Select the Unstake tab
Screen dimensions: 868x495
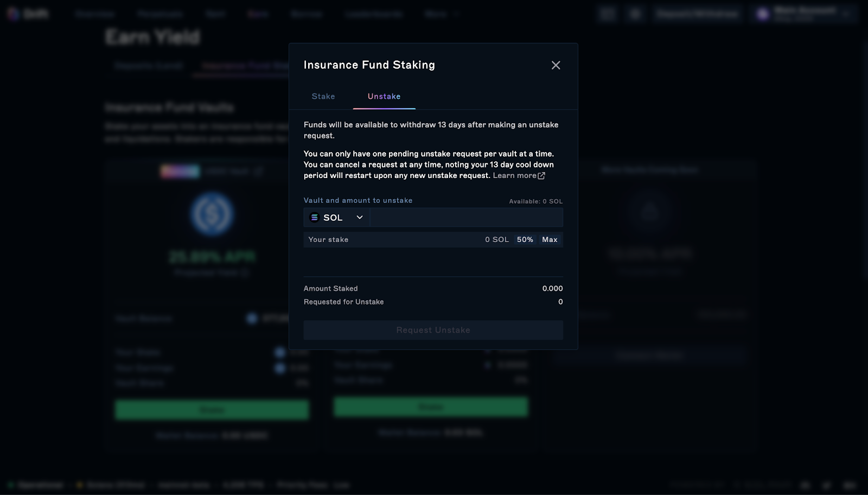(x=384, y=97)
